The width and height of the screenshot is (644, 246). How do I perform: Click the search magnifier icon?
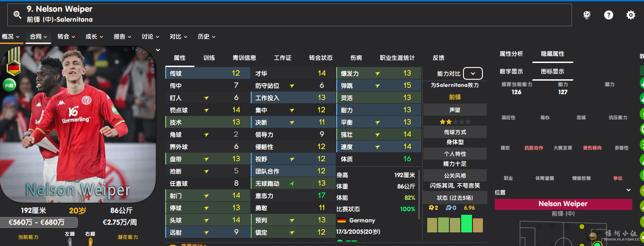click(x=17, y=14)
